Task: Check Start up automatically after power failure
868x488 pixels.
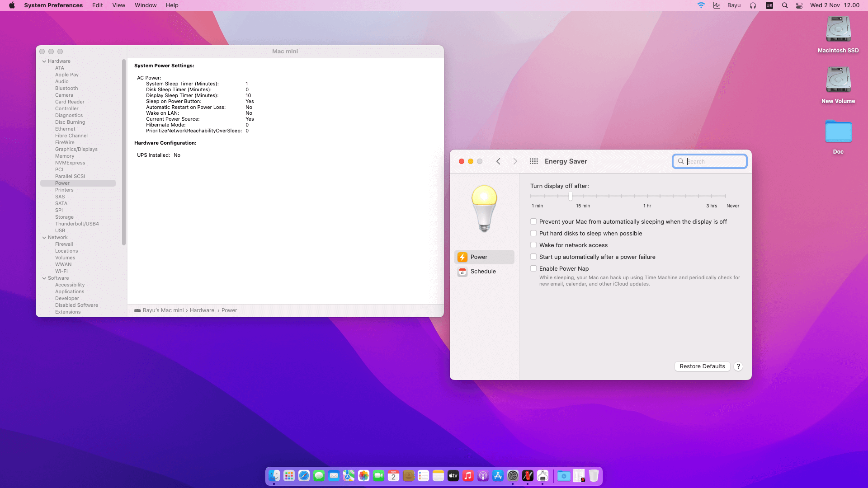Action: 533,257
